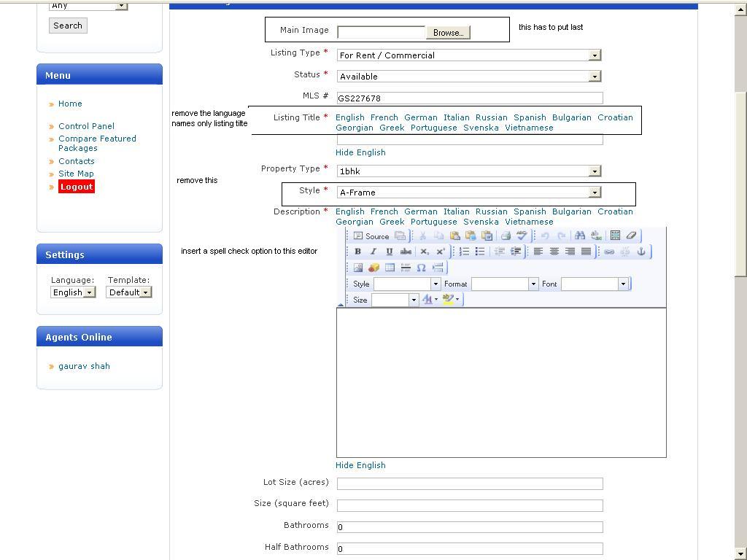Click the Search button
Viewport: 747px width, 560px height.
tap(68, 26)
